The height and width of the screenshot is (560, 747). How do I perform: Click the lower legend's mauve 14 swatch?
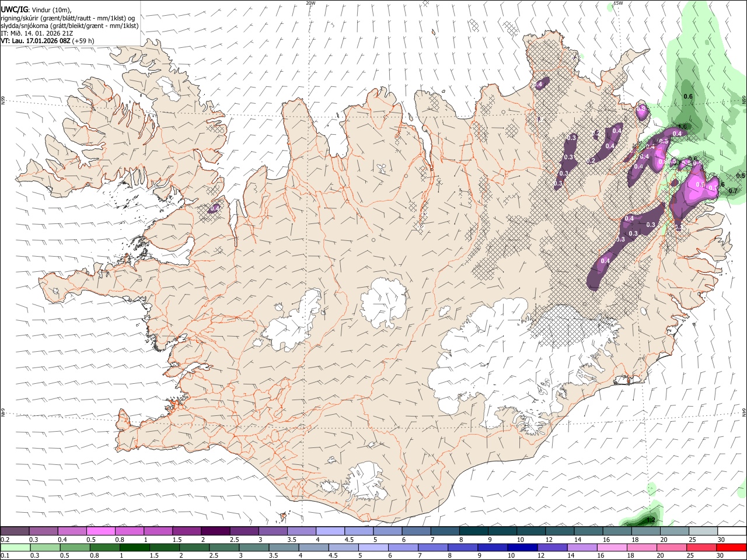coord(582,548)
